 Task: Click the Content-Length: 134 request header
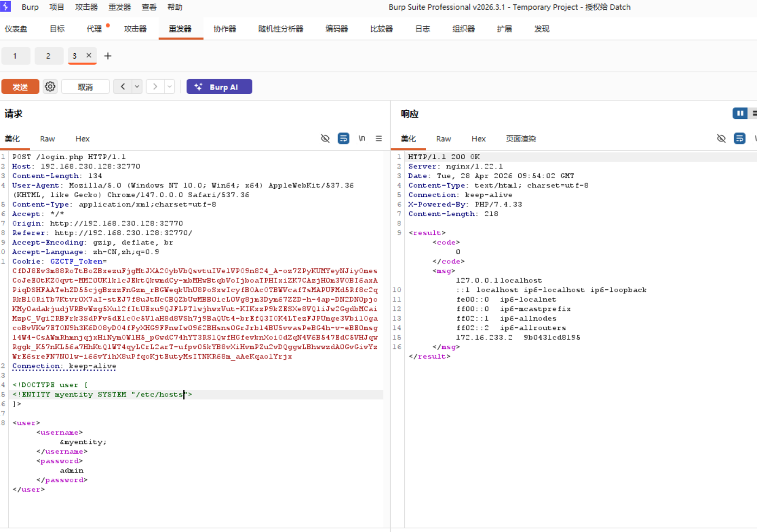57,176
